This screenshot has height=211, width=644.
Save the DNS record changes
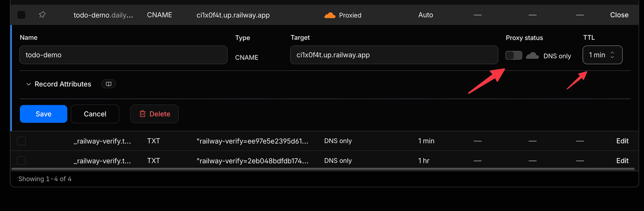point(43,114)
